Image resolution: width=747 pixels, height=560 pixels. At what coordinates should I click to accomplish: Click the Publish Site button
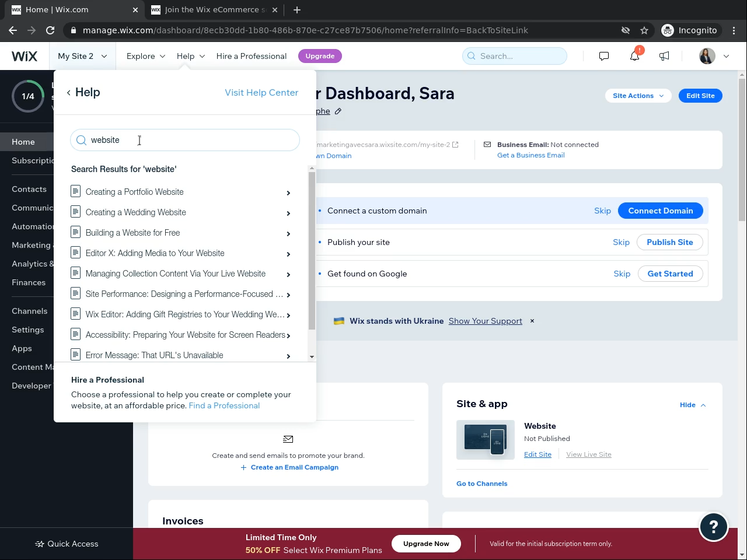[x=670, y=242]
